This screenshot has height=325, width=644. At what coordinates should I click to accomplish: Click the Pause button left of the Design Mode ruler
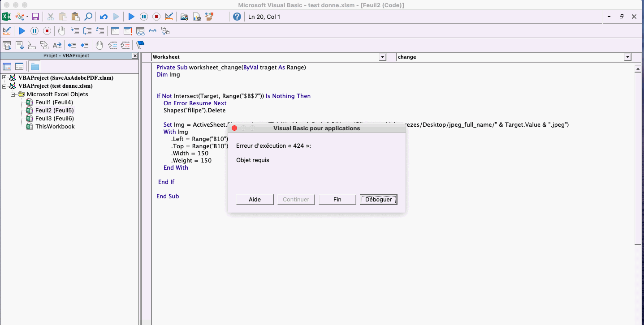[144, 17]
